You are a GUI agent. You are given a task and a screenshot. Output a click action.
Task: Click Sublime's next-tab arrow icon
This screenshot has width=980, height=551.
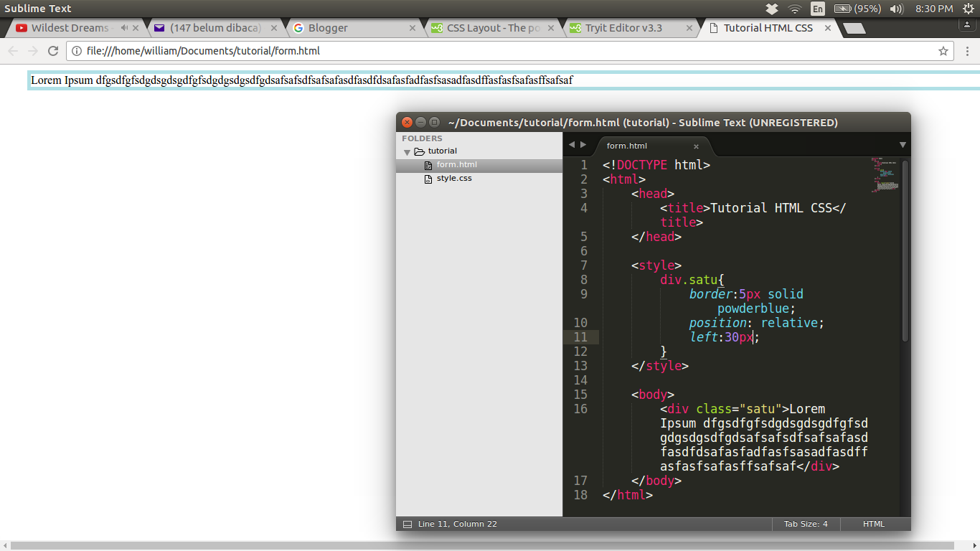583,143
